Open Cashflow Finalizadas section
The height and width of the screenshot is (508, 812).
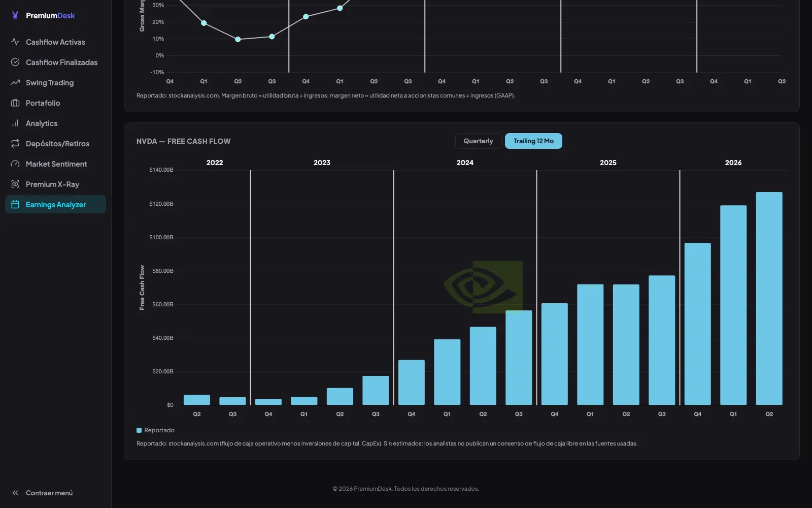click(x=55, y=62)
